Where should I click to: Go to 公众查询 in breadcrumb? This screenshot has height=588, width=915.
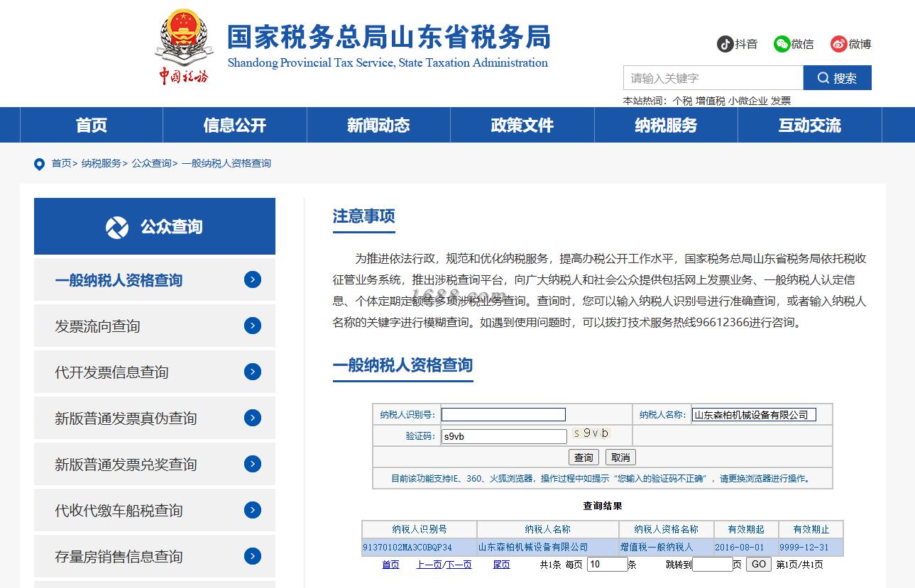pyautogui.click(x=151, y=163)
